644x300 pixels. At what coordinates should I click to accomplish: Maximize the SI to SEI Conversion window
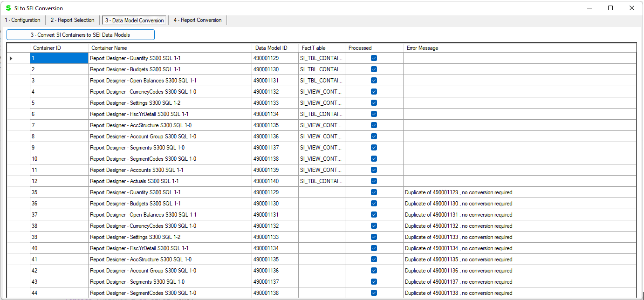tap(610, 8)
